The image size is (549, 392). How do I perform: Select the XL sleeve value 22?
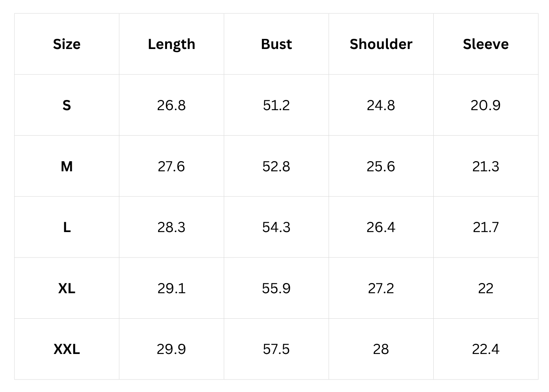coord(485,288)
